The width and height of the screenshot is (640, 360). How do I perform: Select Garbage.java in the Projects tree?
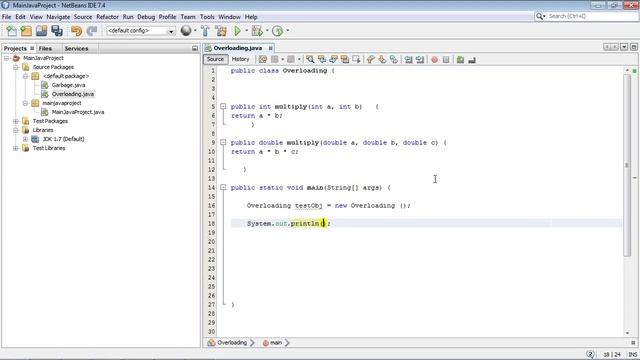tap(68, 85)
